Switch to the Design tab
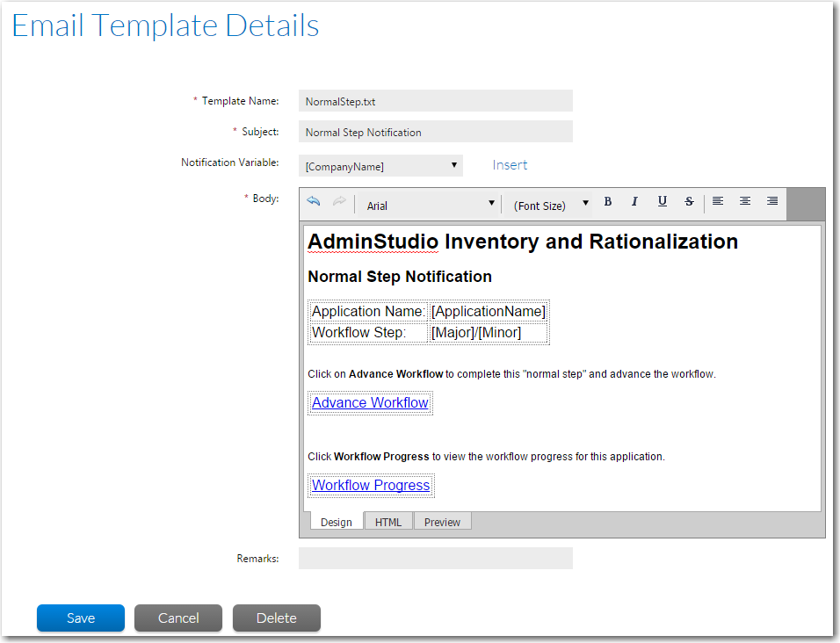840x643 pixels. coord(337,522)
